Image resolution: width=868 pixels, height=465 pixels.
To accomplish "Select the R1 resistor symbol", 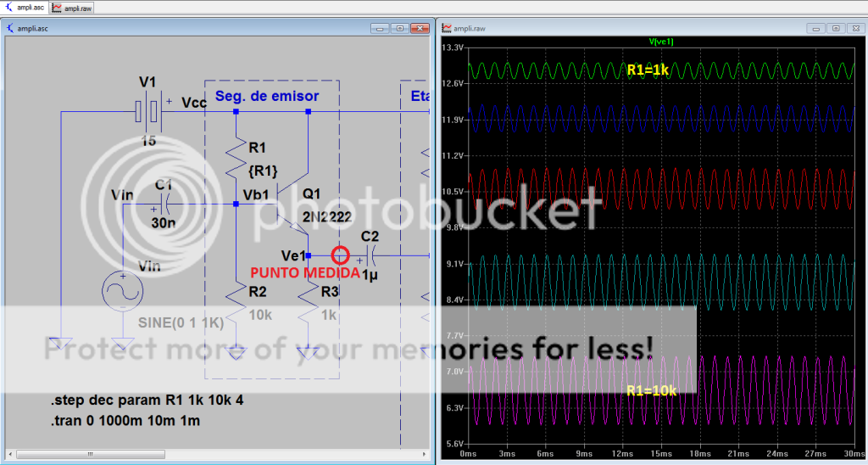I will (237, 157).
